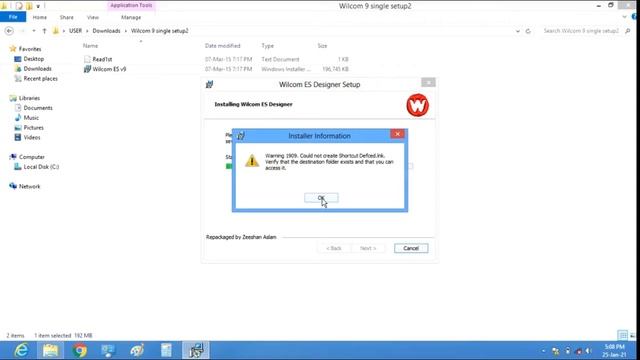Viewport: 640px width, 360px height.
Task: Expand the ribbon chevron
Action: pos(624,17)
